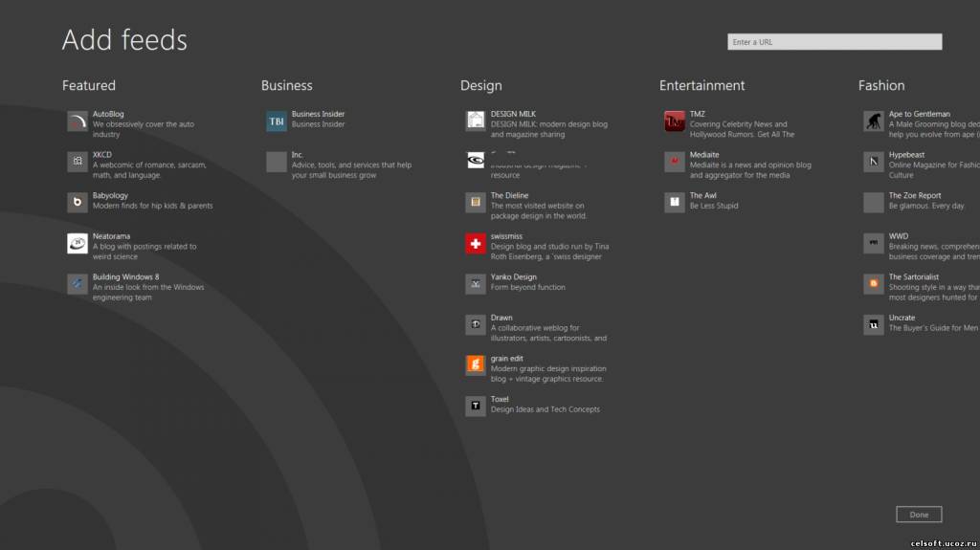
Task: Click the Building Windows 8 title
Action: click(x=125, y=276)
